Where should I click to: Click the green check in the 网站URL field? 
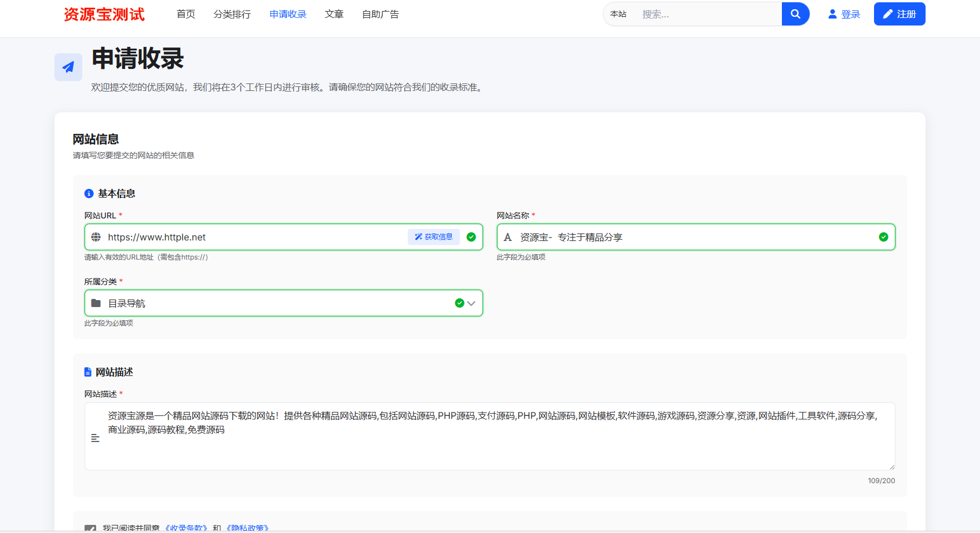(x=471, y=237)
